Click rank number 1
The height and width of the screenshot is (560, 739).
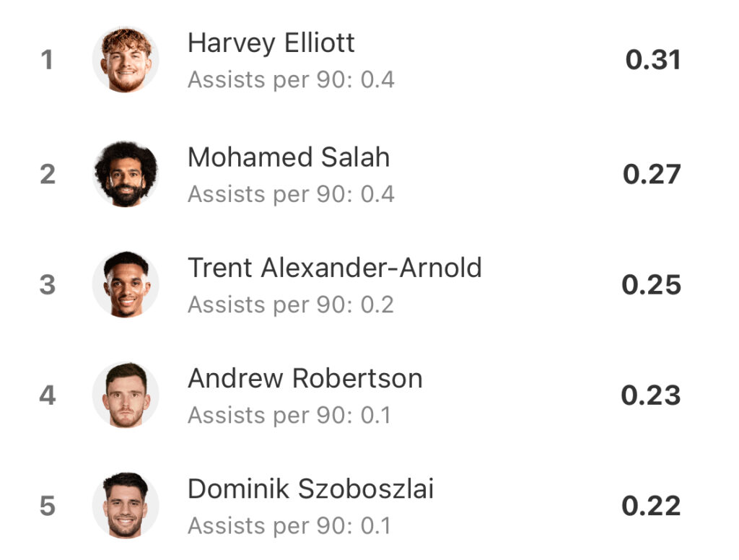(x=47, y=60)
